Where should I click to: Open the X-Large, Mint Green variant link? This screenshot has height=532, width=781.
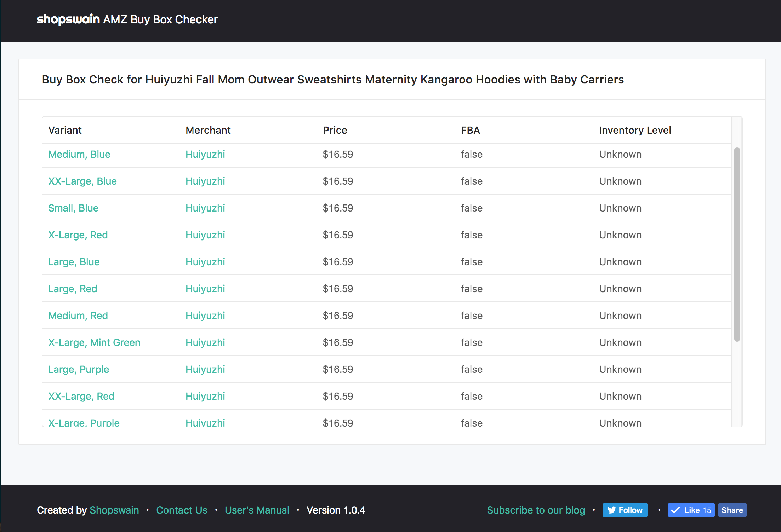(94, 342)
